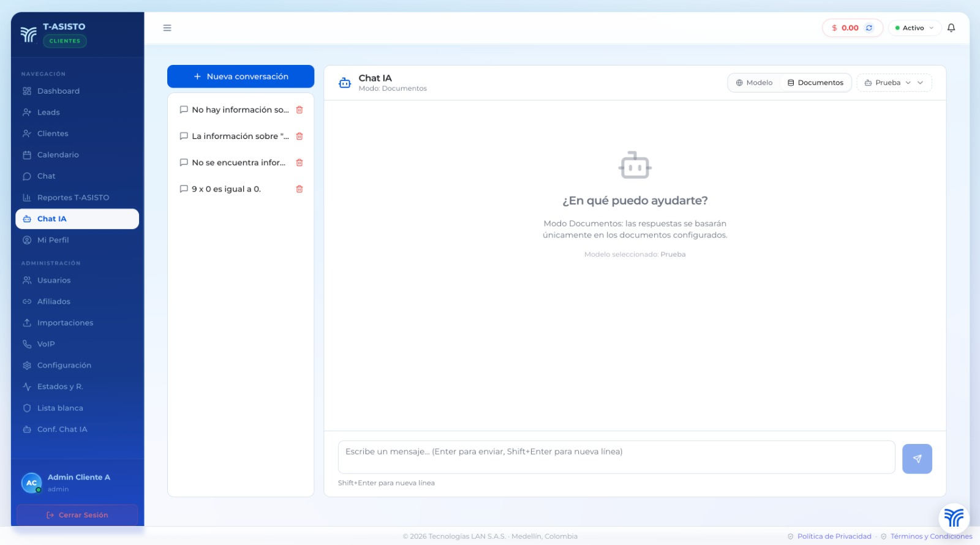Open the floating T-ASISTO widget icon
980x545 pixels.
[953, 517]
